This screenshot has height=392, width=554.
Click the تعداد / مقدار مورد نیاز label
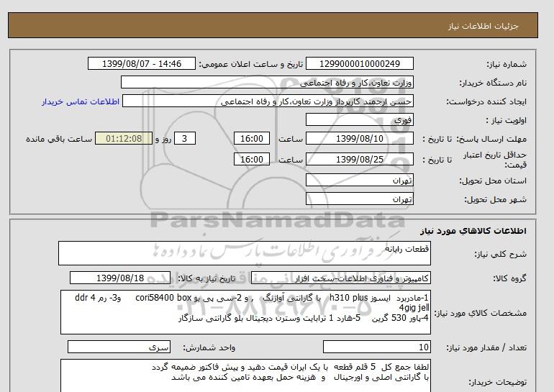click(x=486, y=348)
